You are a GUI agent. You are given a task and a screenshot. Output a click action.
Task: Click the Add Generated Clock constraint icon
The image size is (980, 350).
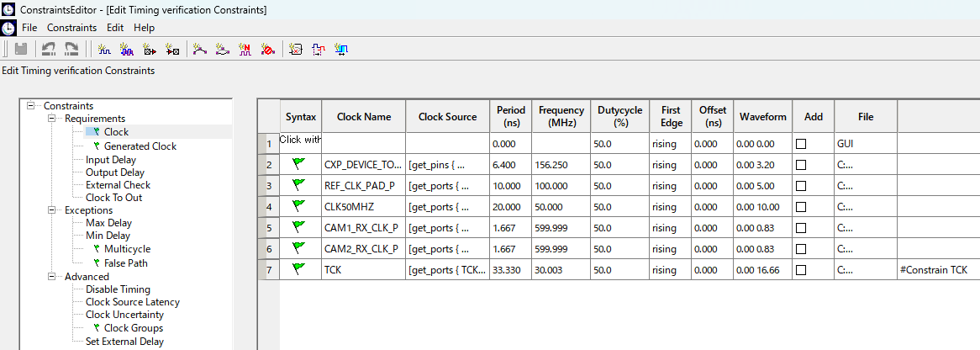[x=128, y=50]
